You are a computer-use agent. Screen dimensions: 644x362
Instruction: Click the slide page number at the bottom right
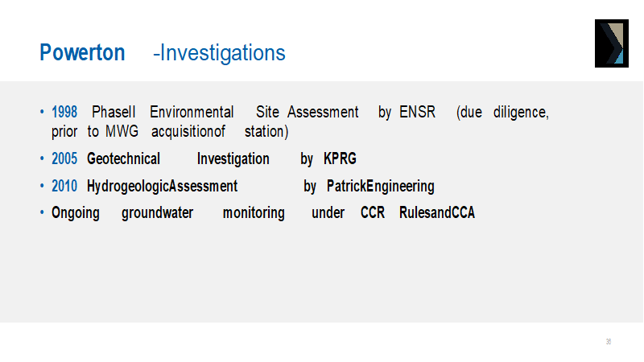(609, 342)
